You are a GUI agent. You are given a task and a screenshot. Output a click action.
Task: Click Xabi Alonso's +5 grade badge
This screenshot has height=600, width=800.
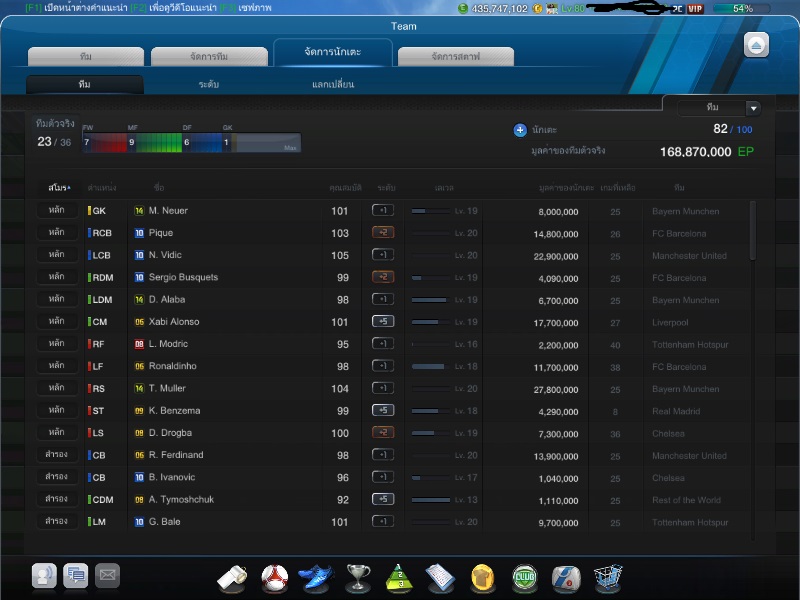[x=383, y=321]
